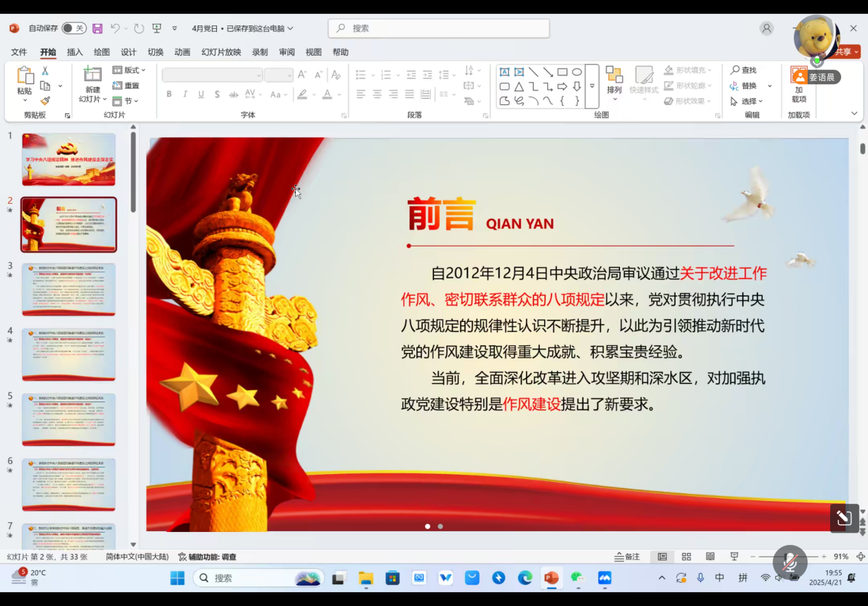Screen dimensions: 868x606
Task: Click the Reset slide button
Action: (126, 86)
